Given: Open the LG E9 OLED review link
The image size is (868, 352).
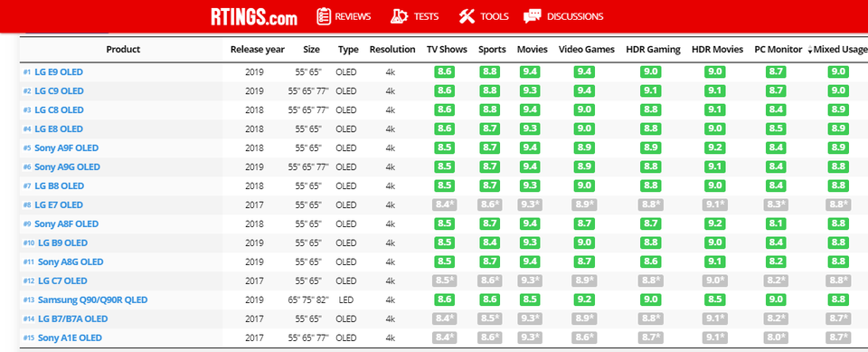Looking at the screenshot, I should 59,72.
